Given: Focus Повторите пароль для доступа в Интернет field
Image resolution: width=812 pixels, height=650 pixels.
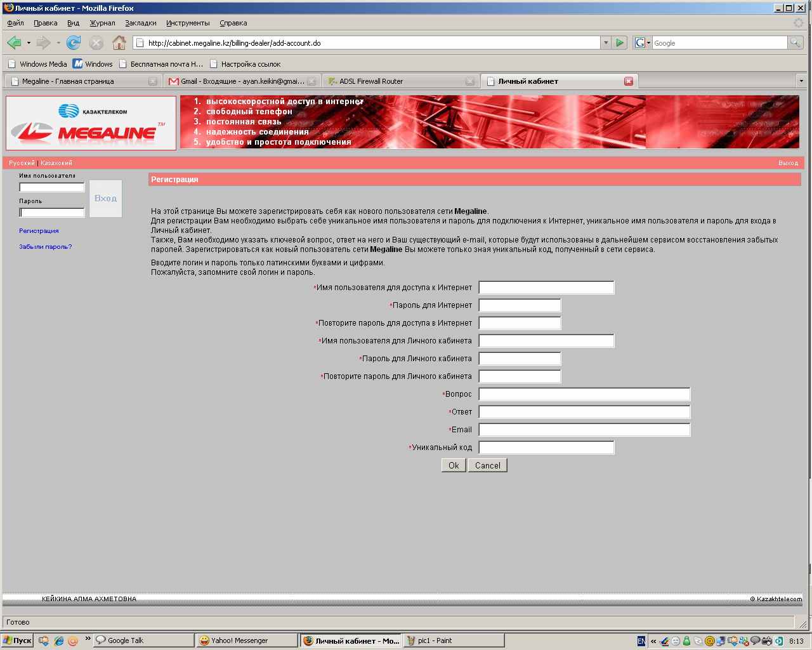Looking at the screenshot, I should click(x=520, y=323).
